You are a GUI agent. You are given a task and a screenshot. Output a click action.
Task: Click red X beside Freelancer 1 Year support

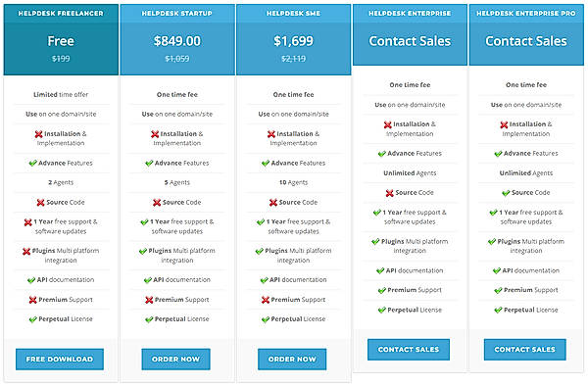pos(27,222)
